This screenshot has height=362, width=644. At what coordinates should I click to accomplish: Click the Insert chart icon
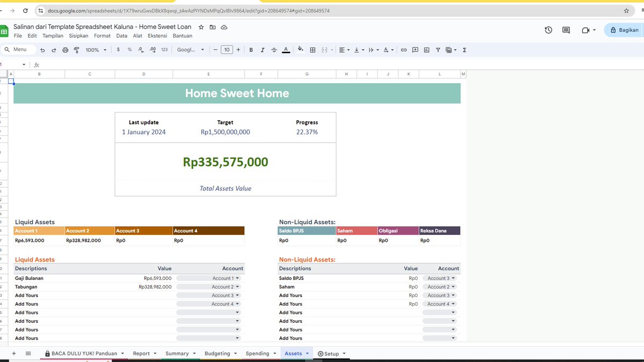[x=427, y=50]
